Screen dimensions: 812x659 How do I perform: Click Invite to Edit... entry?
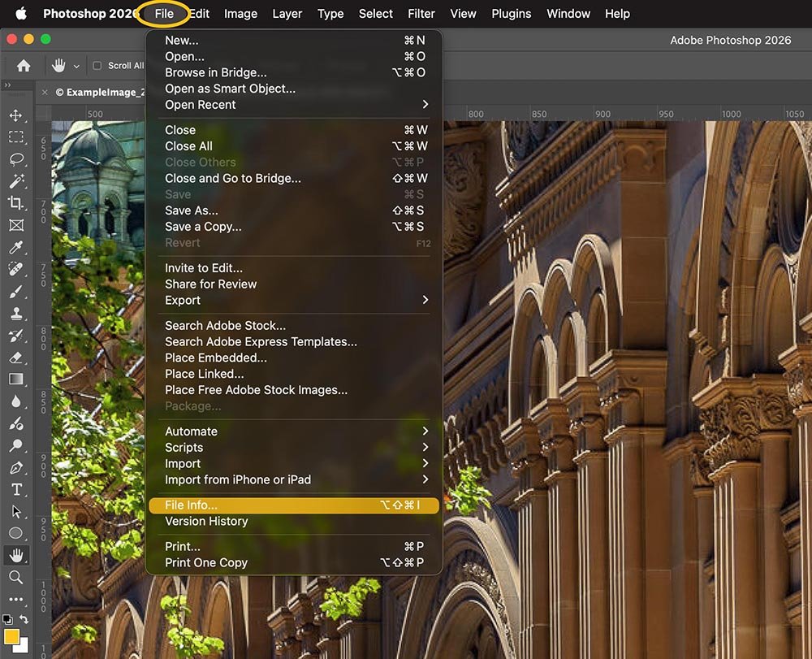[294, 268]
